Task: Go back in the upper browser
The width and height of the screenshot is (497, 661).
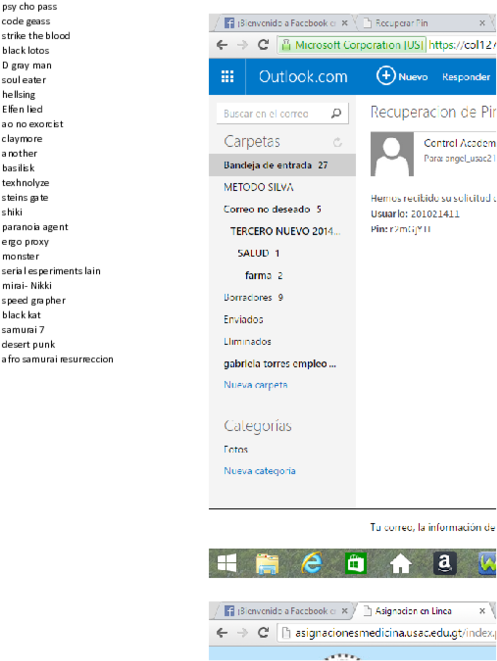Action: pyautogui.click(x=222, y=45)
